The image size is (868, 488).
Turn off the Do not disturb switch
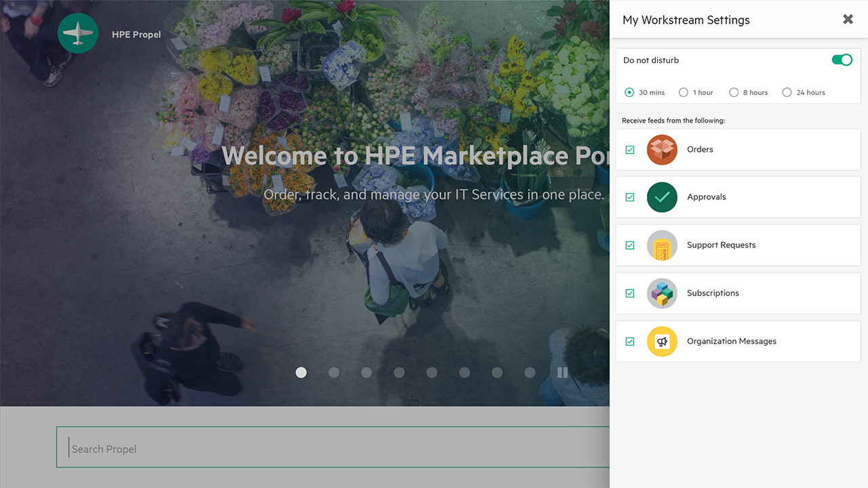click(842, 60)
